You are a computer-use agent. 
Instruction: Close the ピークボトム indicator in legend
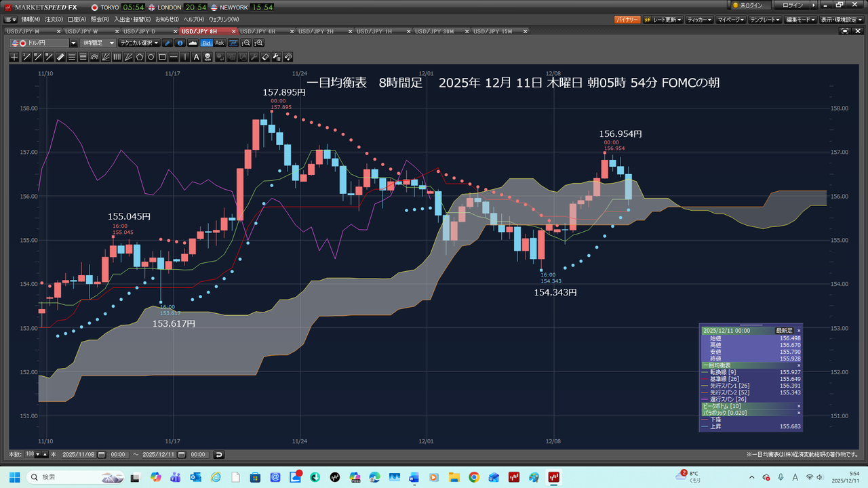tap(798, 405)
